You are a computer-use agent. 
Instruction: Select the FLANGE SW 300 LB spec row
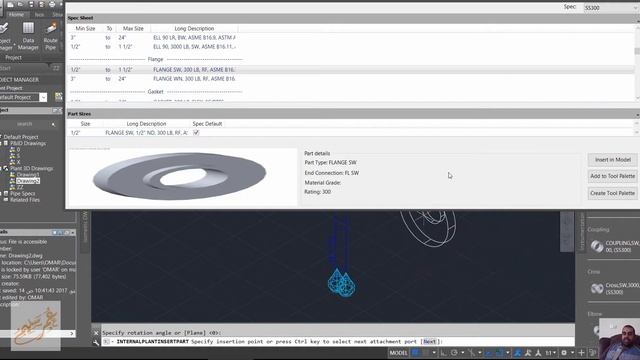(351, 70)
